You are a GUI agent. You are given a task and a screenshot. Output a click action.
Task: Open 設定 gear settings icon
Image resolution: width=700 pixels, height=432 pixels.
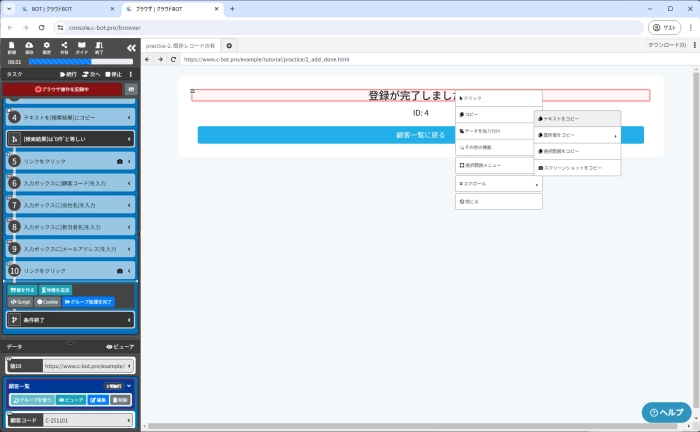pyautogui.click(x=47, y=47)
